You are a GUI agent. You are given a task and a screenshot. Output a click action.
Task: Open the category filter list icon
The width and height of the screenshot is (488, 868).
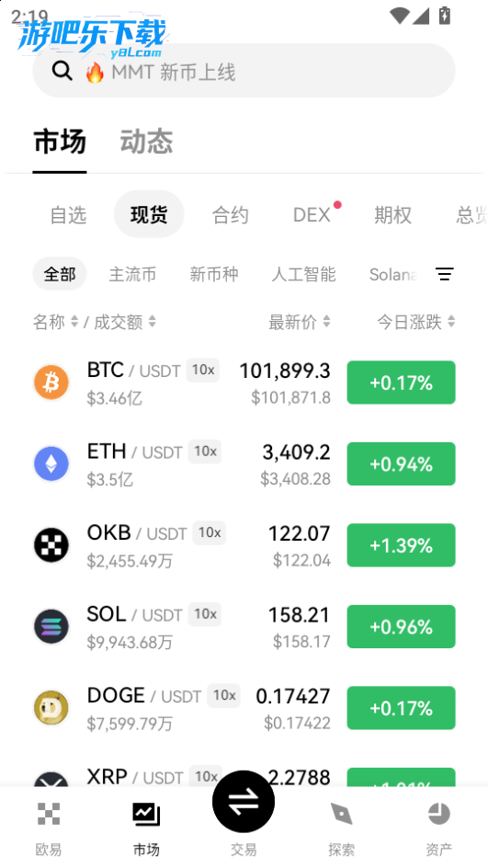(x=444, y=274)
